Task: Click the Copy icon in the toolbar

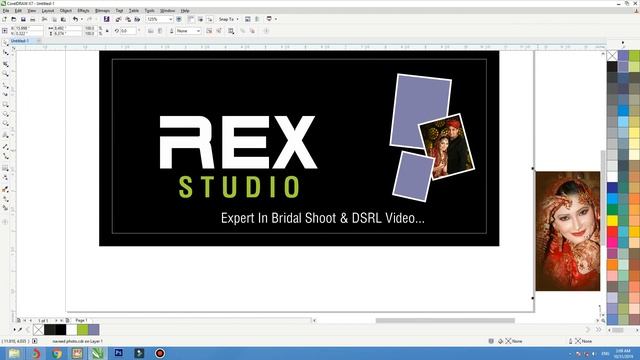Action: [x=54, y=19]
